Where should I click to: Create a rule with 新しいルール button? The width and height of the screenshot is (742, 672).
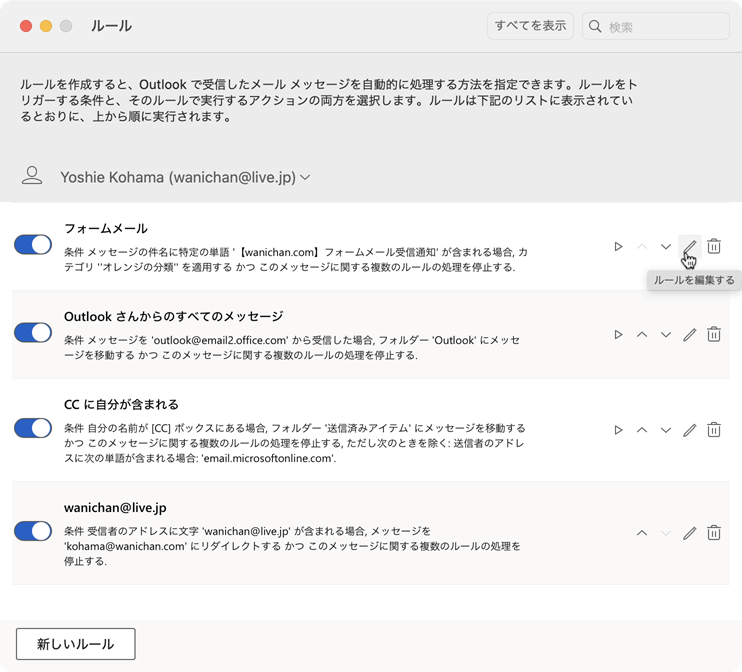76,644
